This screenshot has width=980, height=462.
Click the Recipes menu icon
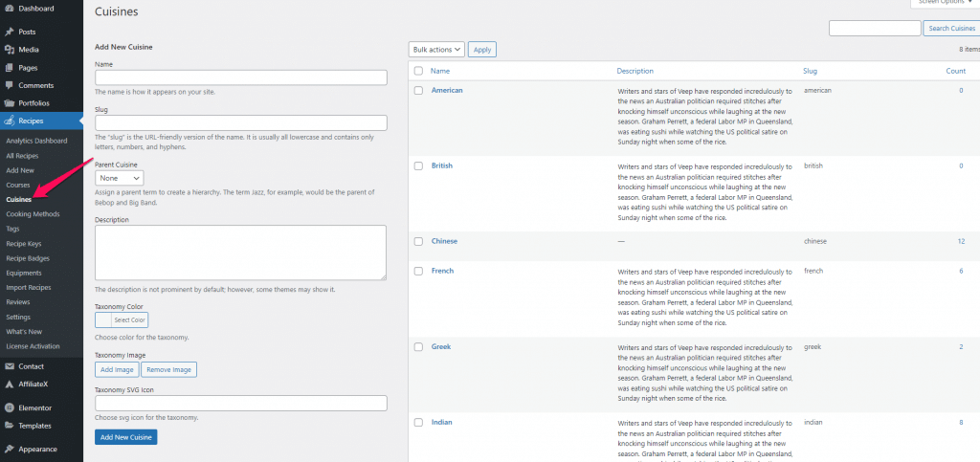pos(9,121)
